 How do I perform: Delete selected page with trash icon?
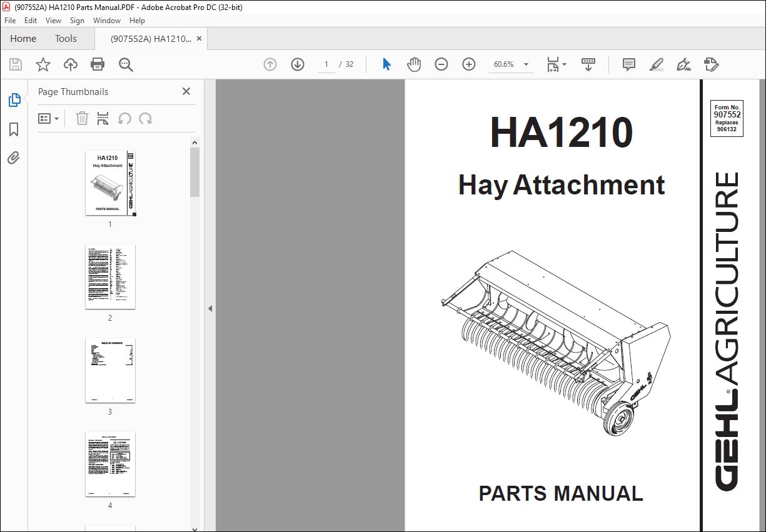(x=82, y=118)
